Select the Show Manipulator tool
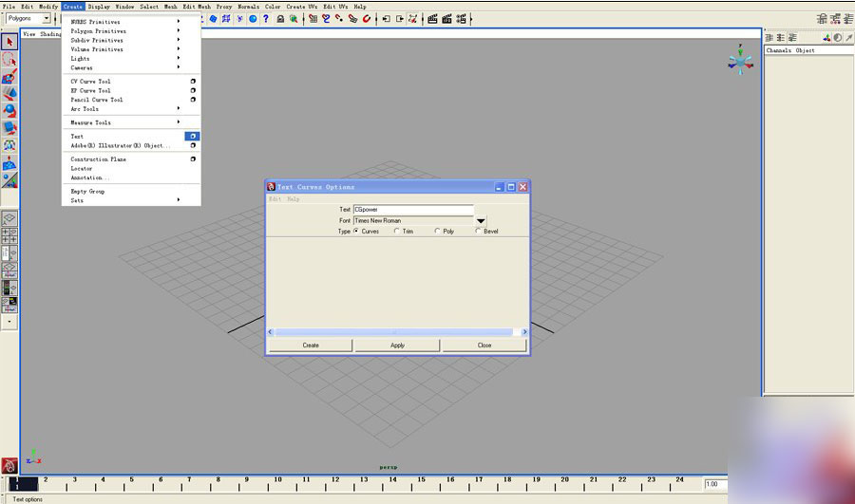The image size is (855, 504). tap(9, 179)
